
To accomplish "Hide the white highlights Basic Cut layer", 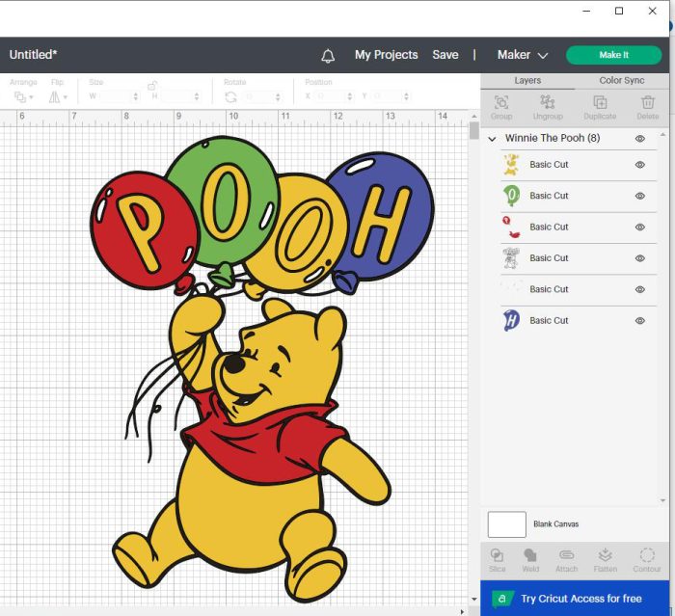I will click(x=640, y=290).
